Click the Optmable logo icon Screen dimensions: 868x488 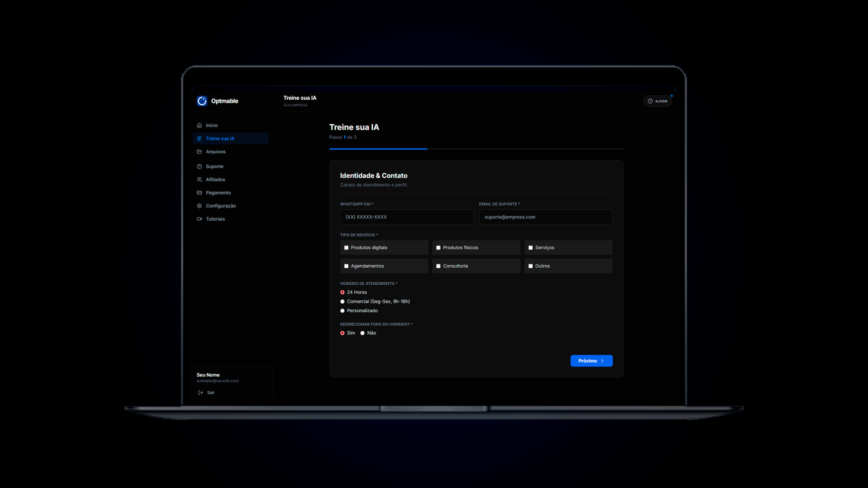pos(202,101)
